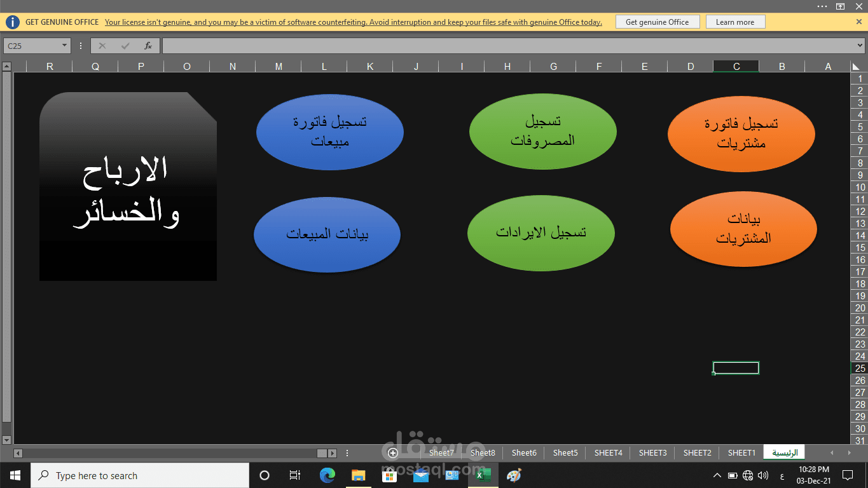Image resolution: width=868 pixels, height=488 pixels.
Task: Click the vertical scrollbar up arrow
Action: pyautogui.click(x=6, y=66)
